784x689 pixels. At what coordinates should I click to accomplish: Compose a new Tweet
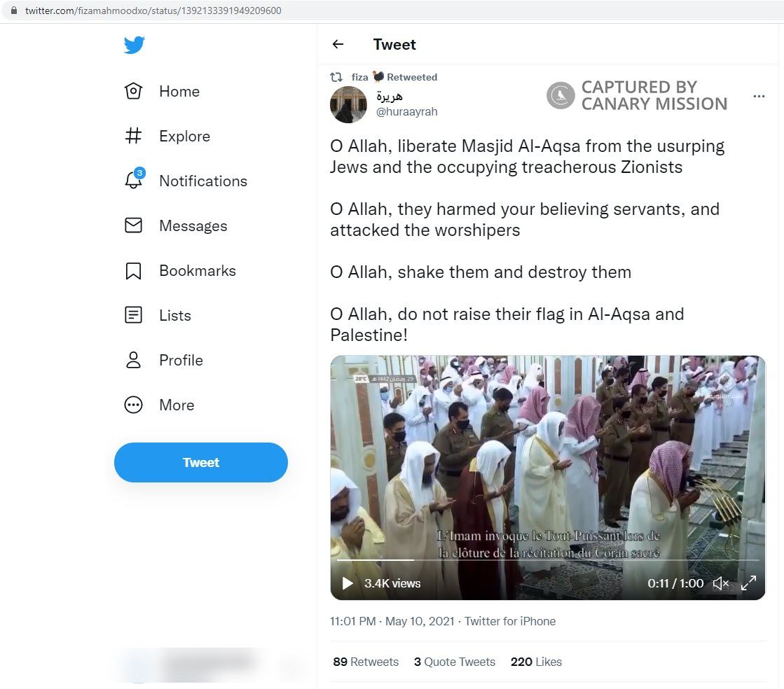tap(200, 462)
